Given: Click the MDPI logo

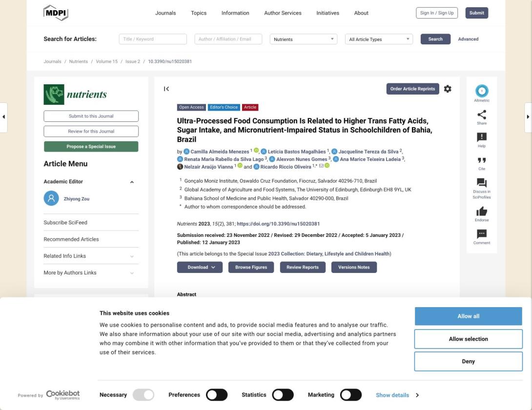Looking at the screenshot, I should click(x=56, y=13).
